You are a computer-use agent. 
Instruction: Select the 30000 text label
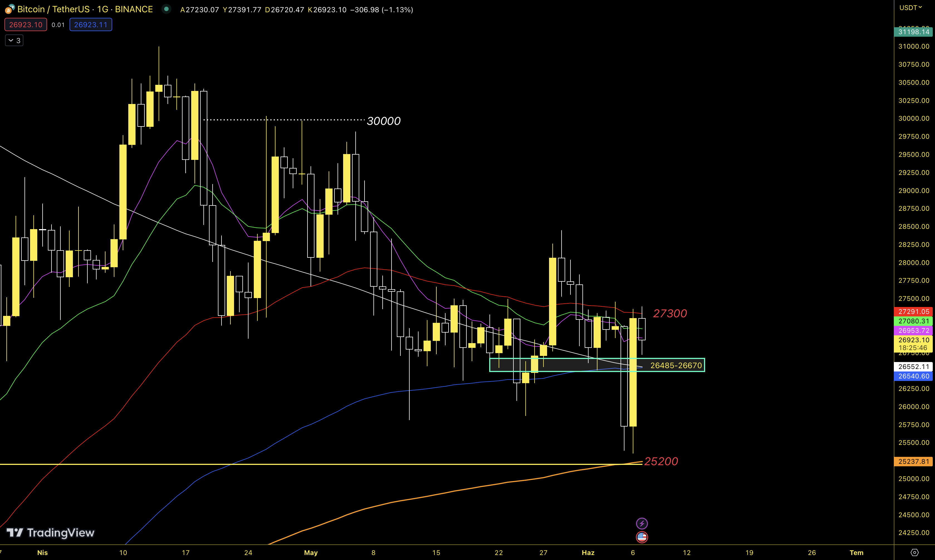point(384,121)
